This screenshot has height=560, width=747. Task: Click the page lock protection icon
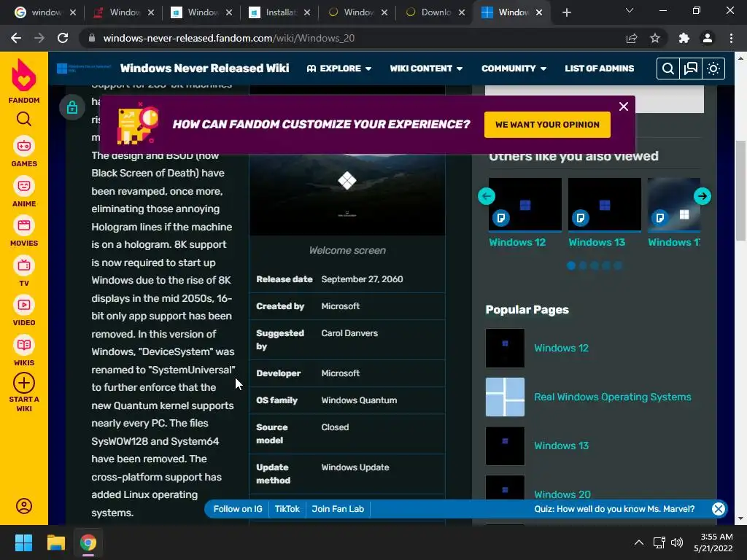pos(72,107)
